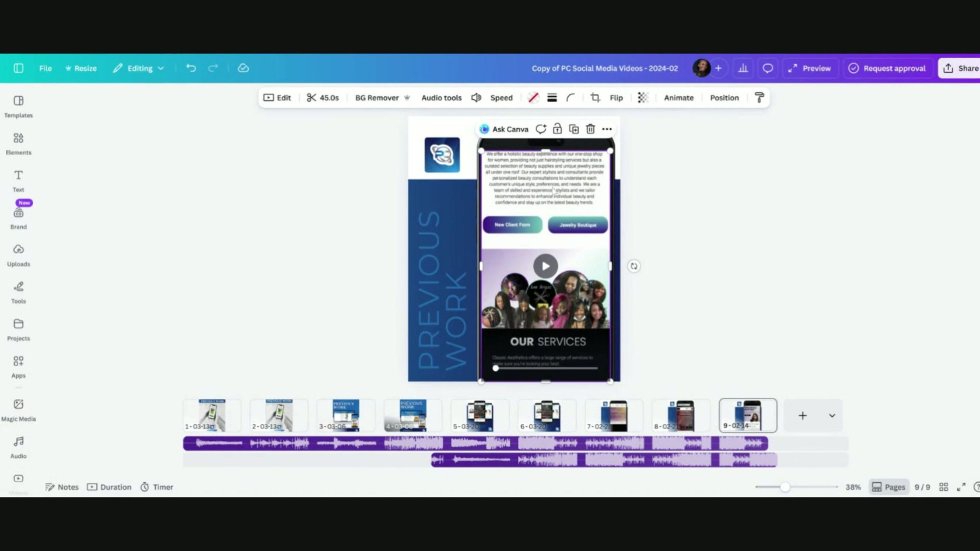Add a collaborator with plus icon

719,68
